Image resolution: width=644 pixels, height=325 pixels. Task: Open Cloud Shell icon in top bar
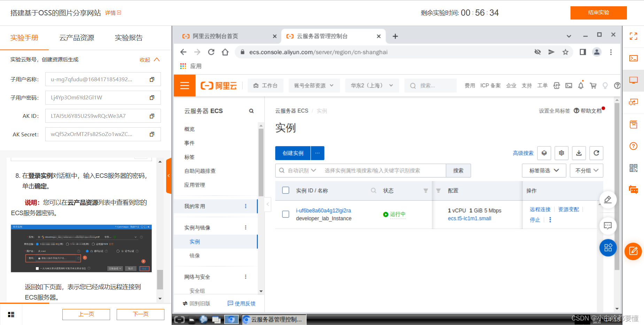(x=569, y=85)
